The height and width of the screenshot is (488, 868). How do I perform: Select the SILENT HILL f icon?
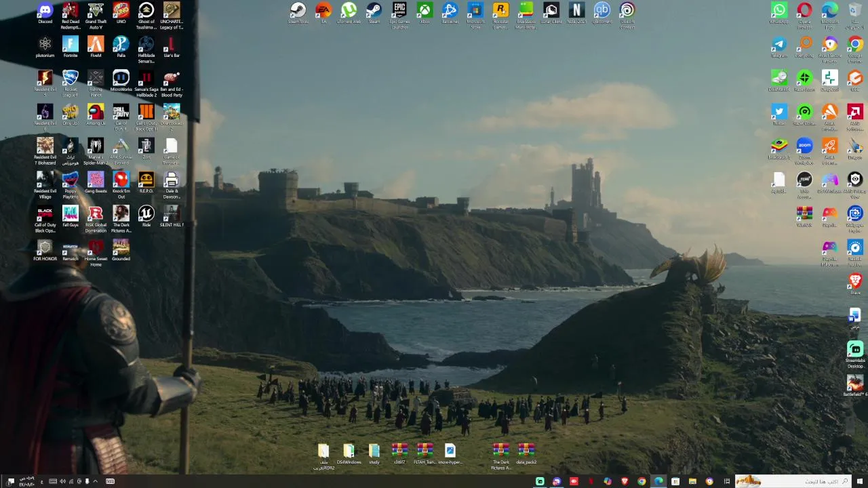[172, 217]
